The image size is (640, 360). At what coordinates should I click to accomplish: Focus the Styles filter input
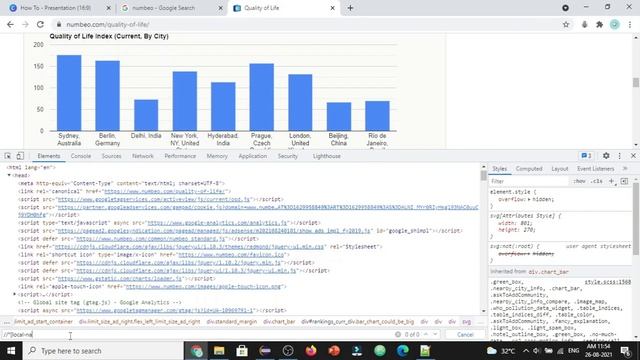coord(529,181)
